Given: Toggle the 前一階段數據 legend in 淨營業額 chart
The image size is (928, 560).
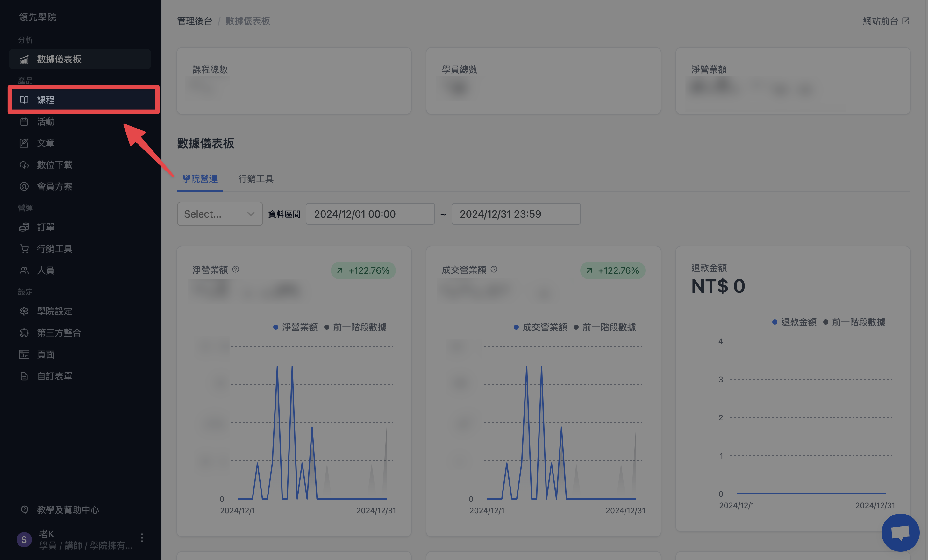Looking at the screenshot, I should [355, 327].
